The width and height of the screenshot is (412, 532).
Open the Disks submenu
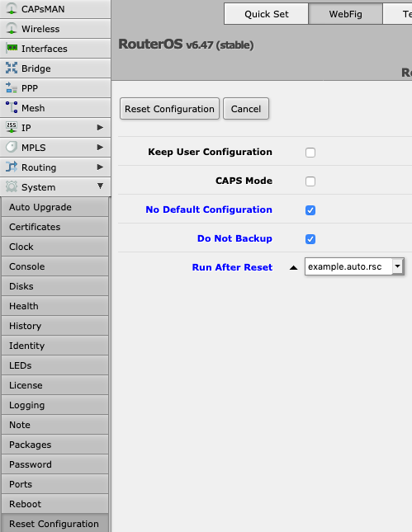[x=54, y=286]
